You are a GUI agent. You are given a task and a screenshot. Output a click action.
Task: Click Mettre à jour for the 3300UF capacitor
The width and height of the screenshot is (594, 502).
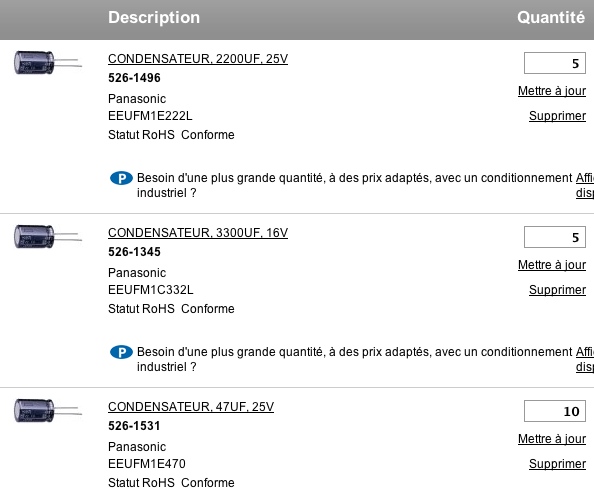552,265
